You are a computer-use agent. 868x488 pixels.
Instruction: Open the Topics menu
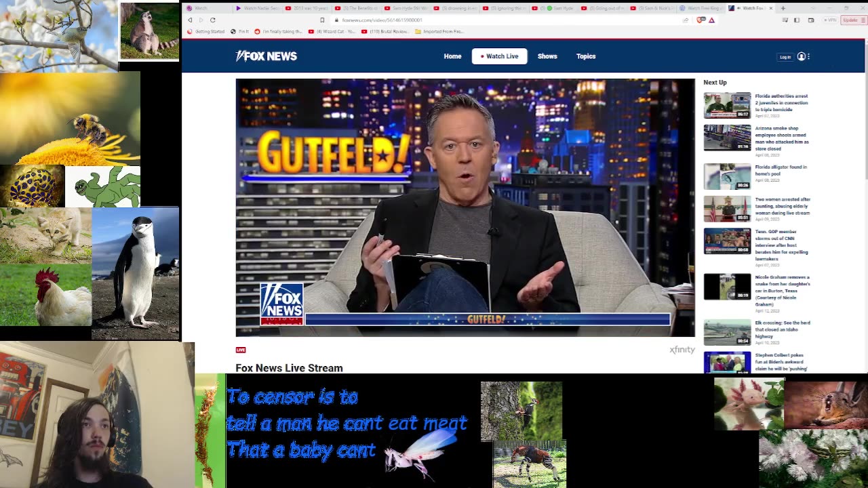586,56
